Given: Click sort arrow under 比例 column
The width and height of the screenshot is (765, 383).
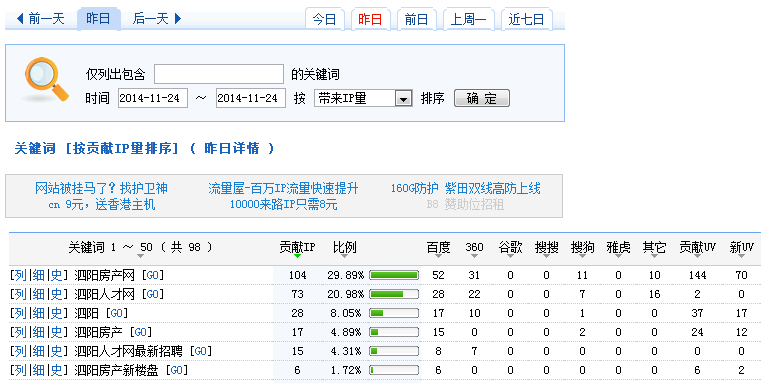Looking at the screenshot, I should [345, 256].
